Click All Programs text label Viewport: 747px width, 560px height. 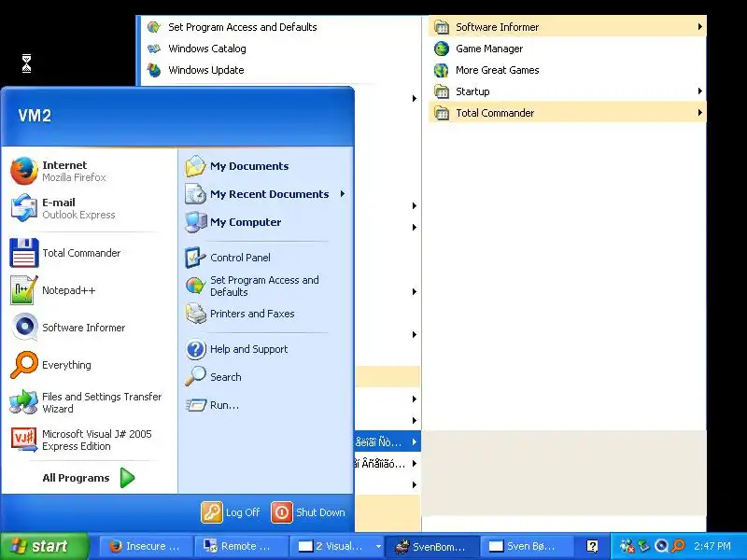(x=76, y=478)
